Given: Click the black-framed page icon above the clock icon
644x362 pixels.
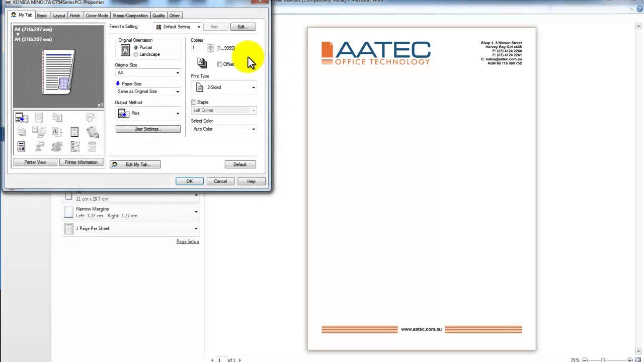Looking at the screenshot, I should point(74,132).
